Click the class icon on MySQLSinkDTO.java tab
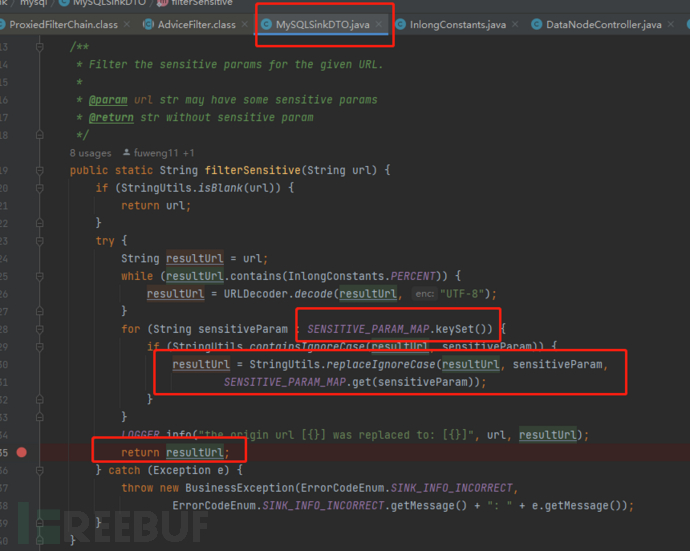Image resolution: width=690 pixels, height=551 pixels. (266, 25)
